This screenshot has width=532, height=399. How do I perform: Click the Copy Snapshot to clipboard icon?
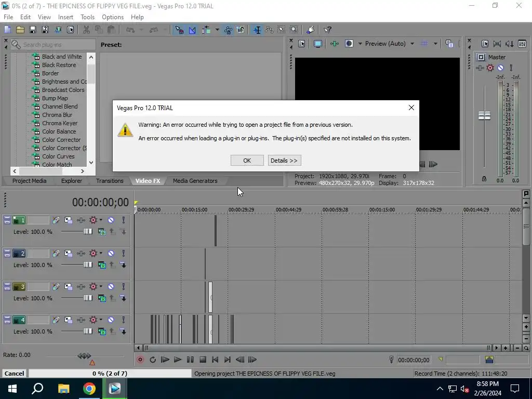(x=449, y=44)
